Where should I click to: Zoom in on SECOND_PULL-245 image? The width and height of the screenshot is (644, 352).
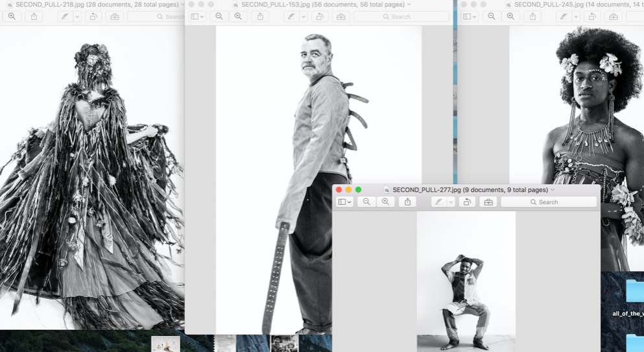point(510,16)
